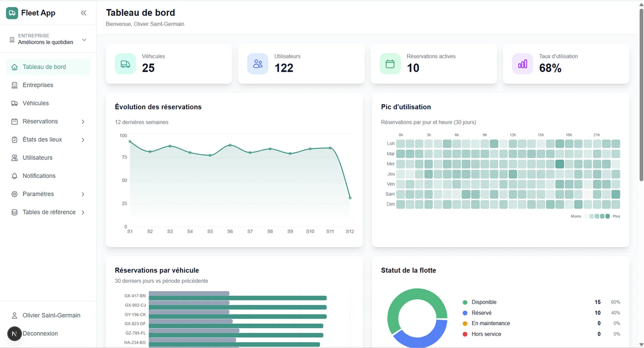The width and height of the screenshot is (644, 348).
Task: Collapse the sidebar with the double chevron
Action: point(84,13)
